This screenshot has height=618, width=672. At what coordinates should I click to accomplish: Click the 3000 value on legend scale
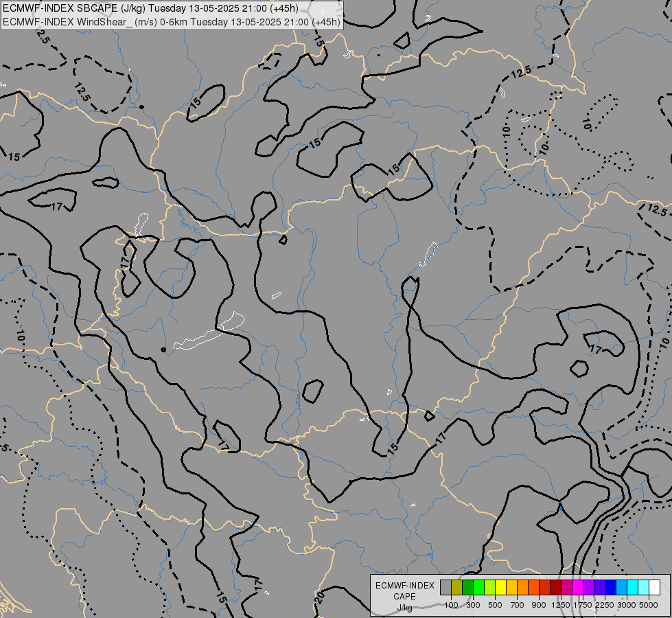tap(627, 605)
